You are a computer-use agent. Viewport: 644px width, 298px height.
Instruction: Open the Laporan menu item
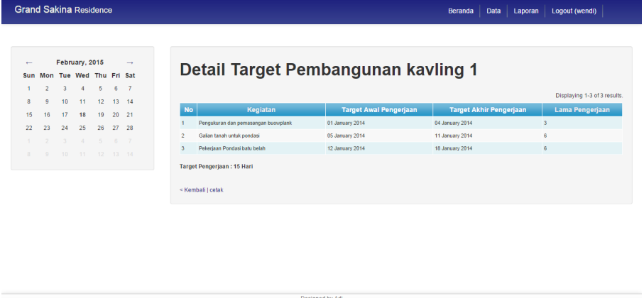pos(526,11)
